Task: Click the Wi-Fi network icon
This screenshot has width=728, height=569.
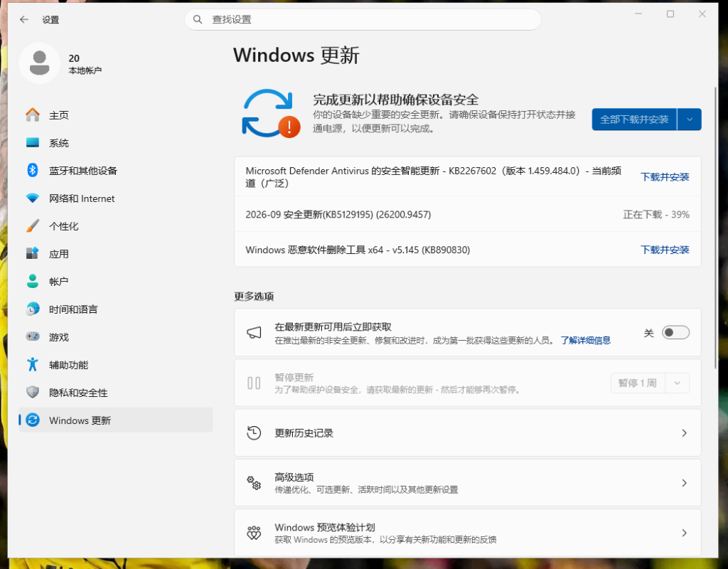Action: [x=33, y=198]
